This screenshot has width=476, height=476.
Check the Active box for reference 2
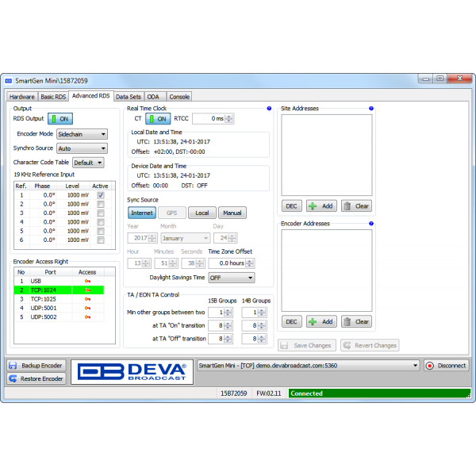(101, 204)
